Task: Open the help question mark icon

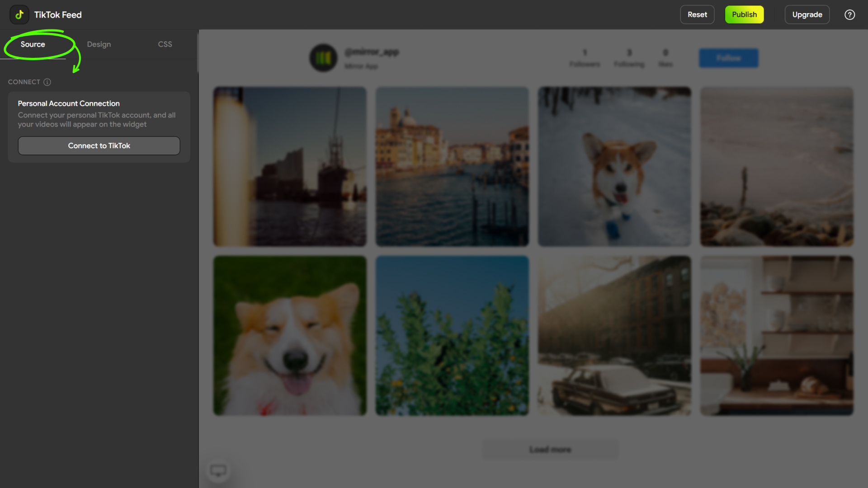Action: coord(849,15)
